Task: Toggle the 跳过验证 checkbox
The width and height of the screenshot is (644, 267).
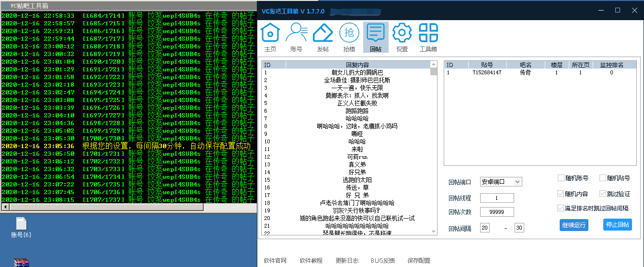Action: point(603,194)
